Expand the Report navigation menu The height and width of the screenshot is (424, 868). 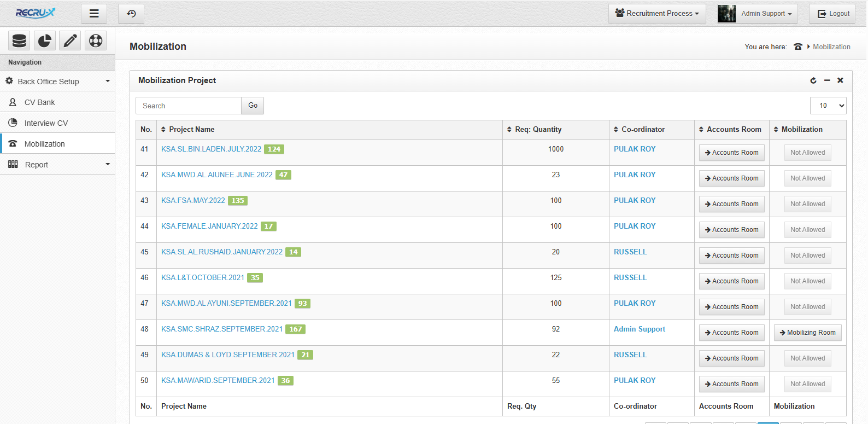coord(57,165)
